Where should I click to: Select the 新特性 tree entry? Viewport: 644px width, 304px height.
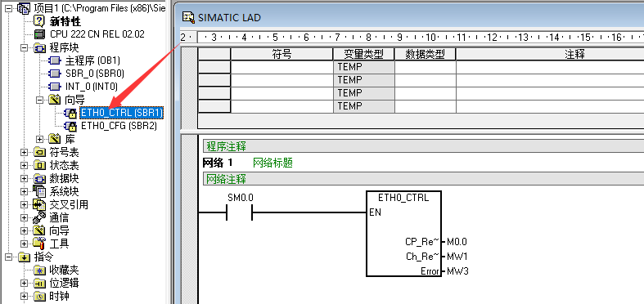65,21
